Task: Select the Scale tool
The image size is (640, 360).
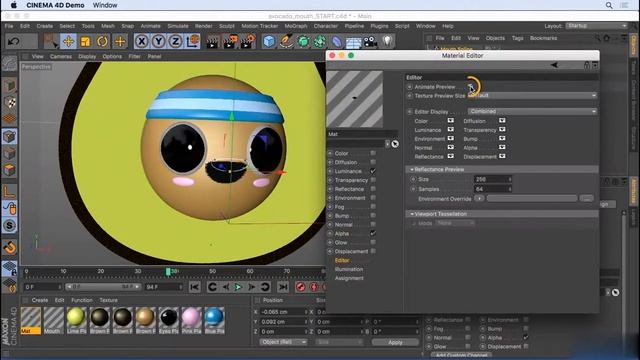Action: (x=85, y=41)
